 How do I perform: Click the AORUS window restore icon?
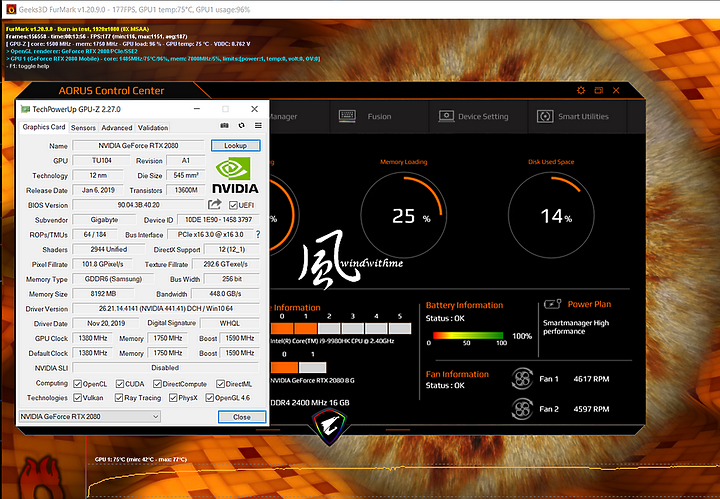(x=598, y=90)
